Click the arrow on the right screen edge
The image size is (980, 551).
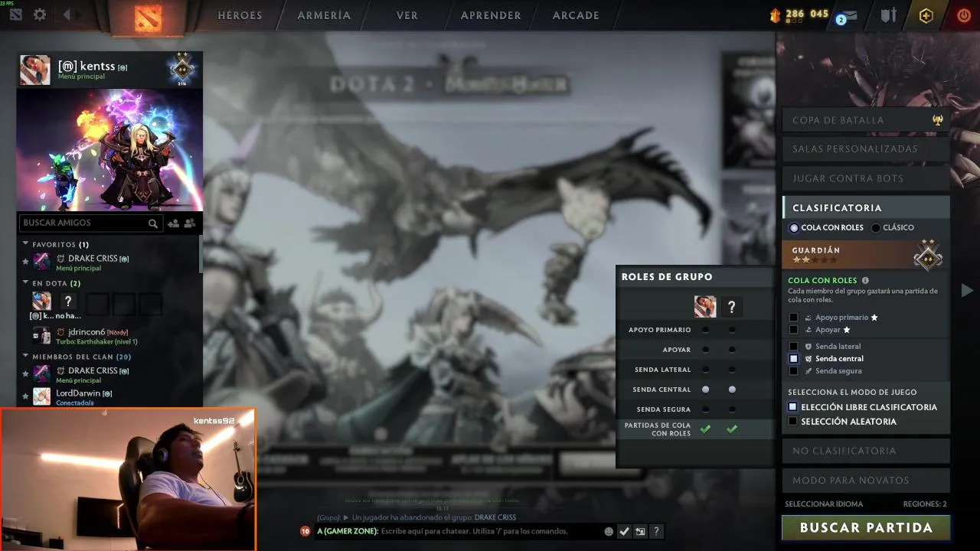pos(967,290)
